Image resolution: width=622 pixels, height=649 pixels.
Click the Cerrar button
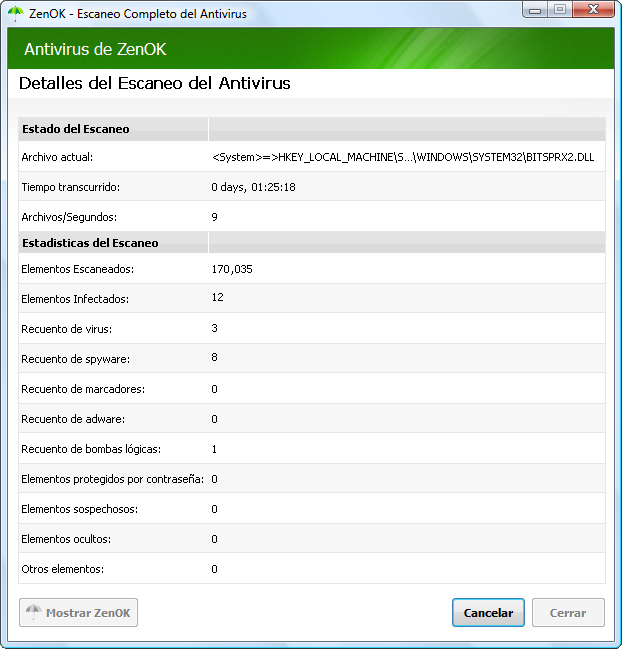pos(568,613)
